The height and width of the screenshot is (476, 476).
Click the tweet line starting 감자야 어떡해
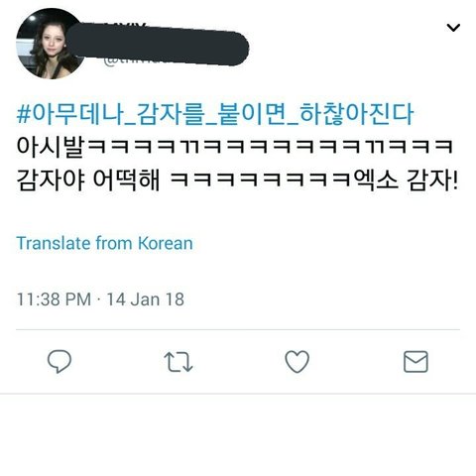(237, 180)
